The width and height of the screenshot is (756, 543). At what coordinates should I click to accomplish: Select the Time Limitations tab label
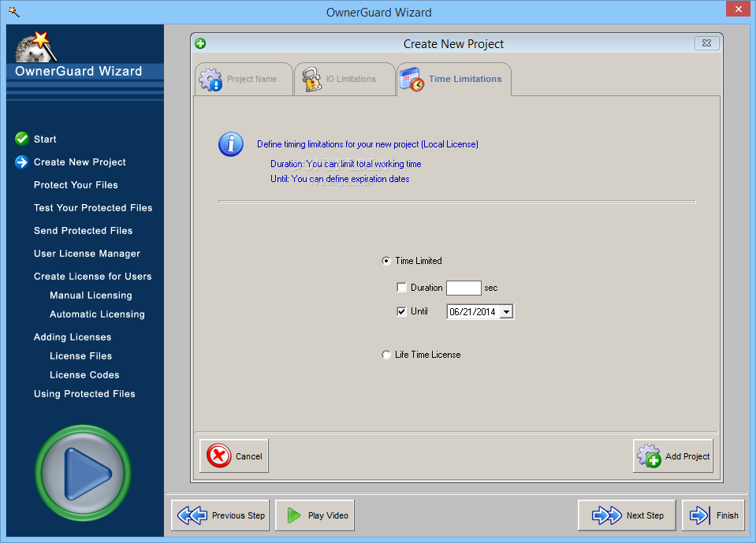pos(465,79)
